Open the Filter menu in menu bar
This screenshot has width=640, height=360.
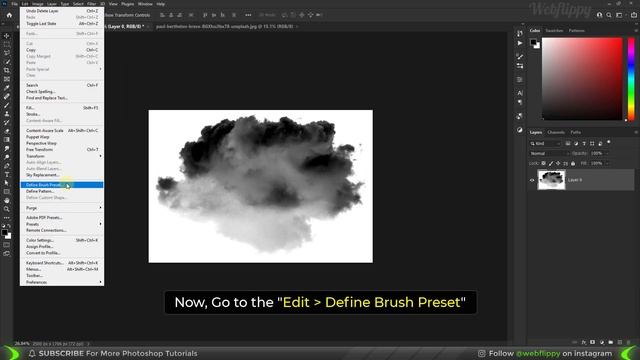(x=91, y=4)
